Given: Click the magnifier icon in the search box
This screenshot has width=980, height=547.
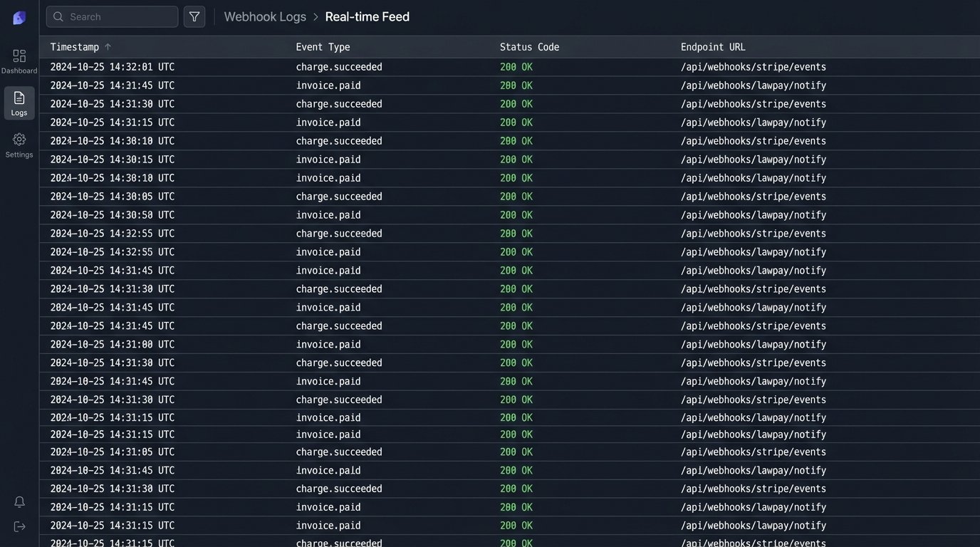Looking at the screenshot, I should tap(58, 16).
